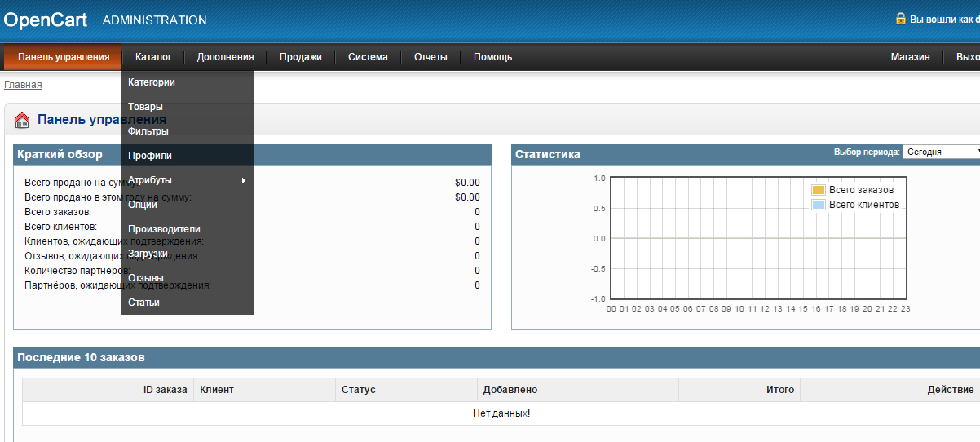This screenshot has height=442, width=980.
Task: Open the Выбор периода dropdown
Action: pos(941,152)
